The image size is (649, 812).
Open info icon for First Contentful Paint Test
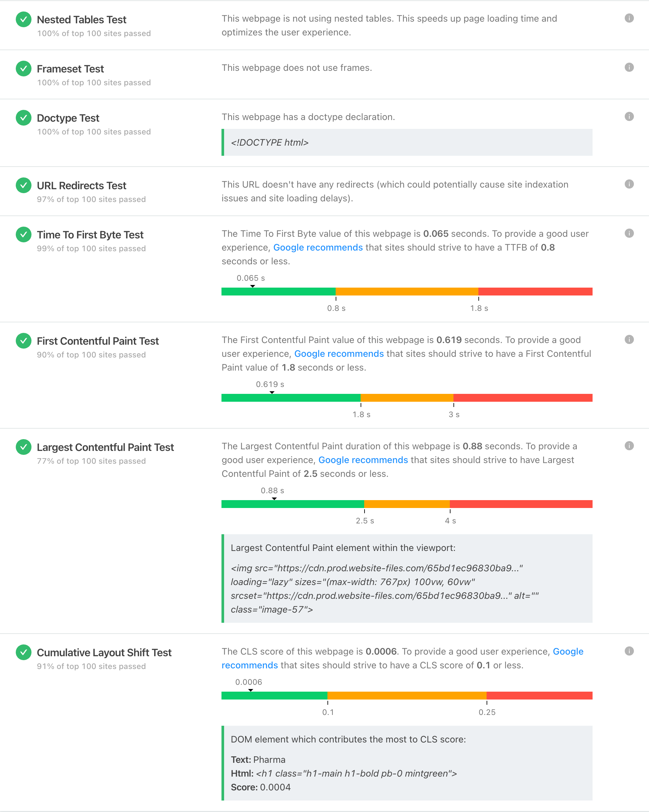coord(629,339)
